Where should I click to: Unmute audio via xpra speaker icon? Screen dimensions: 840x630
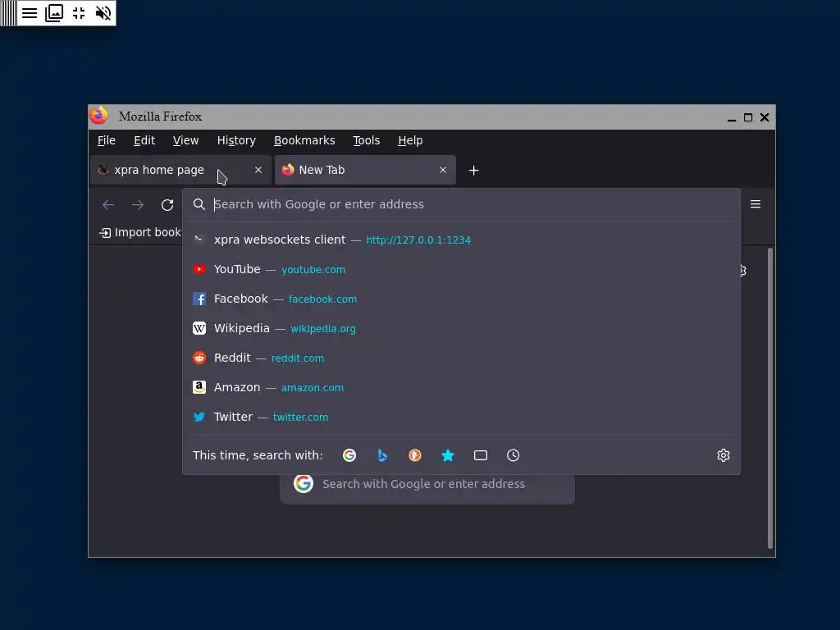pyautogui.click(x=103, y=13)
